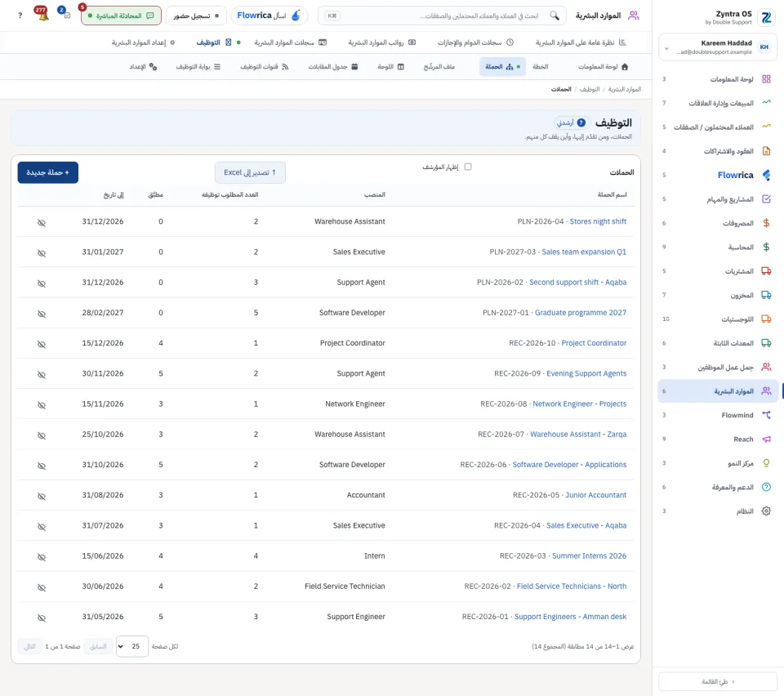Click the search magnifier icon
This screenshot has height=696, width=784.
coord(555,16)
